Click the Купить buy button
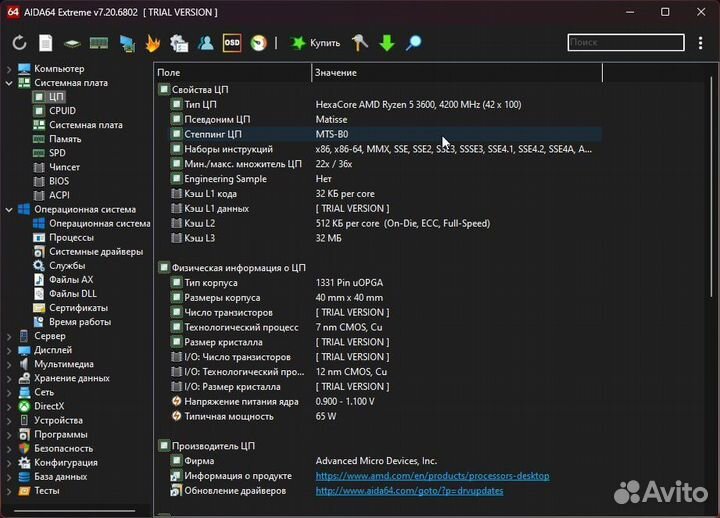Screen dimensions: 720x518 315,43
